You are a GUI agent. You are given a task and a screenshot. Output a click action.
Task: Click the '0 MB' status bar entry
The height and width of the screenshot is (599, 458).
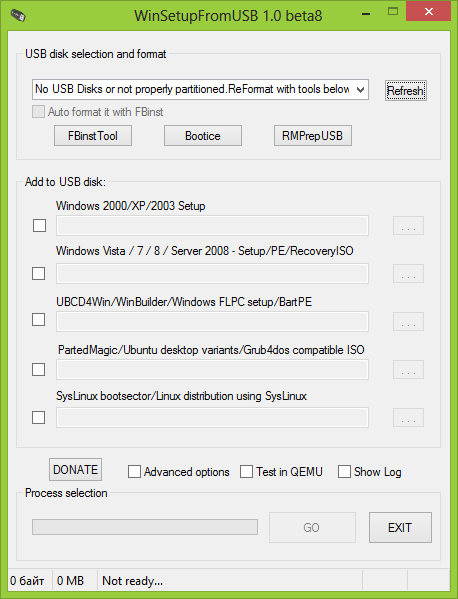(x=71, y=581)
